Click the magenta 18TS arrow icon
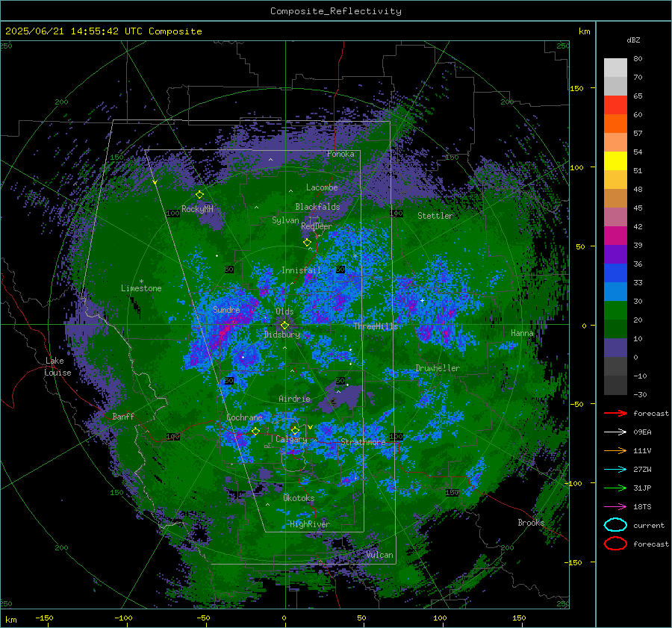This screenshot has height=628, width=672. (x=615, y=507)
